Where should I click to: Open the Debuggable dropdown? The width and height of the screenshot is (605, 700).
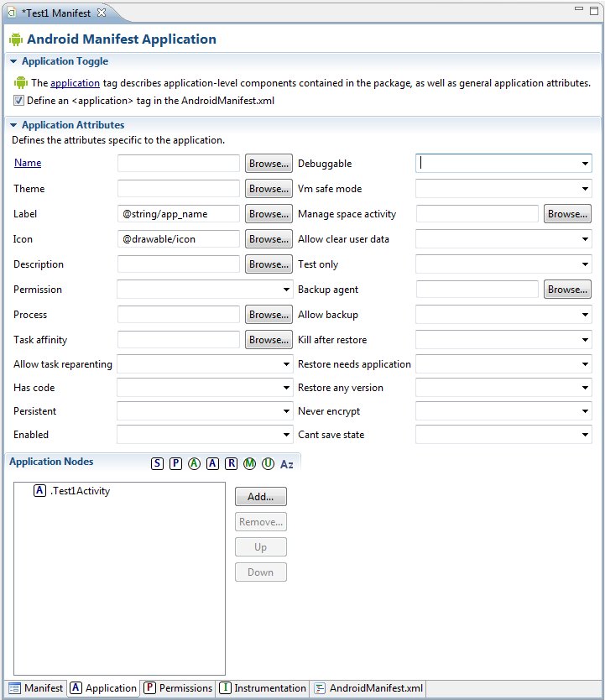click(585, 164)
